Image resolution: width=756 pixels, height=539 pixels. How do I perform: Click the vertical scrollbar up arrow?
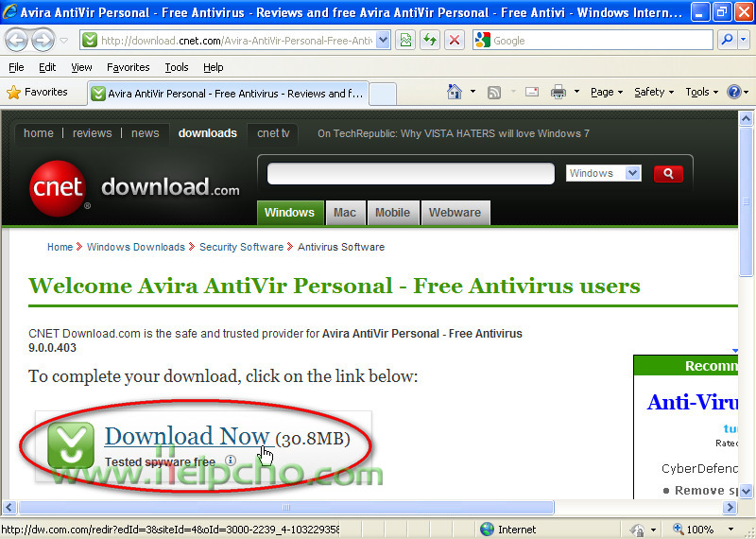tap(746, 118)
